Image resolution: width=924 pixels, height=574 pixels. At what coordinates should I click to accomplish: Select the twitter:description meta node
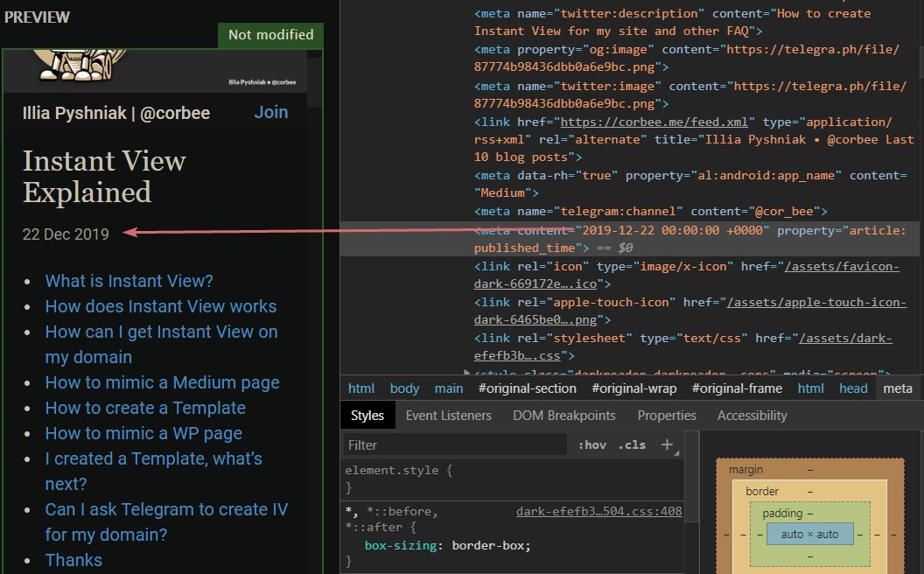[x=672, y=23]
